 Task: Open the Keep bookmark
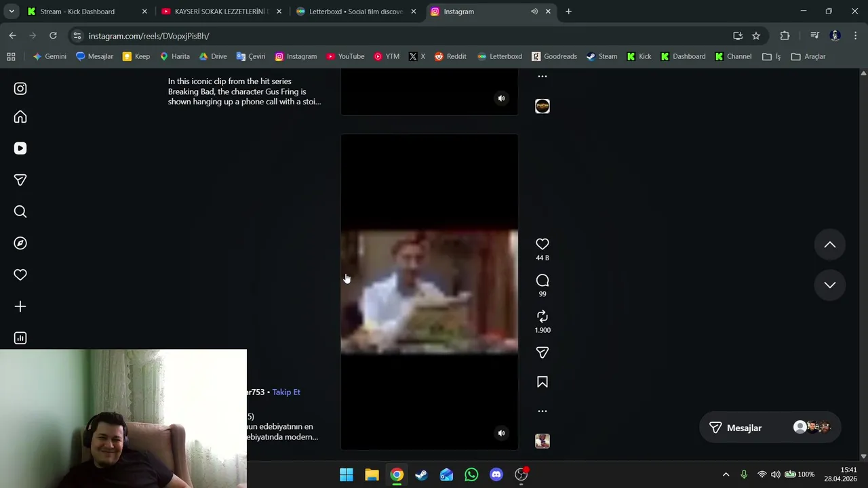(136, 57)
